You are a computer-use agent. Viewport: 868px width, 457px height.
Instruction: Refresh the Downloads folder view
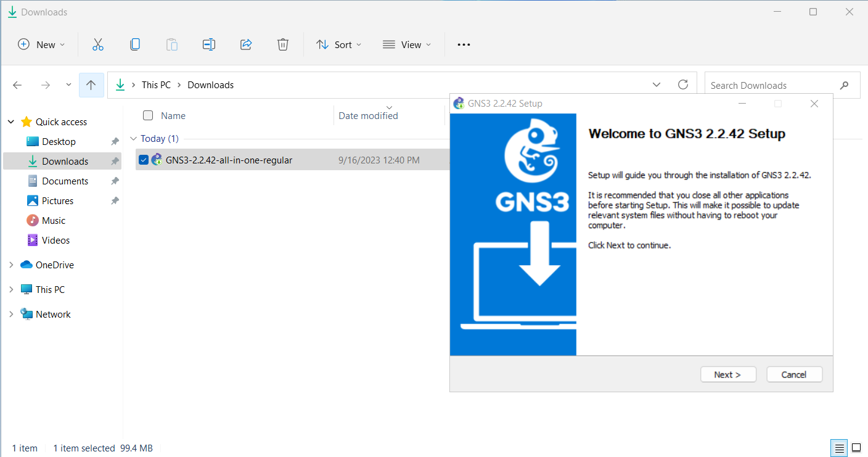point(682,84)
